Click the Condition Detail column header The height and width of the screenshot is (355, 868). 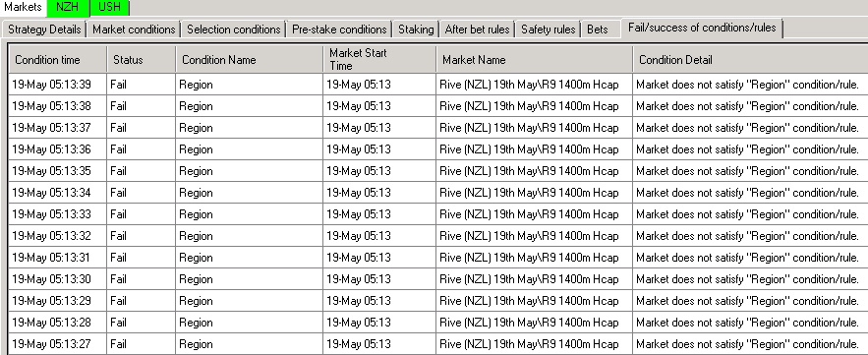pos(750,59)
